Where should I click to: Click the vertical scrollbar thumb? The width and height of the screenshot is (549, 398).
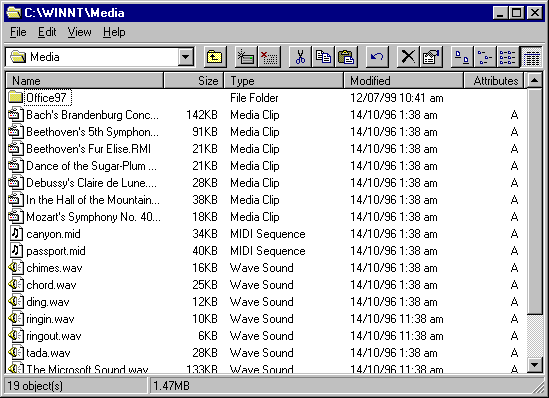coord(534,201)
